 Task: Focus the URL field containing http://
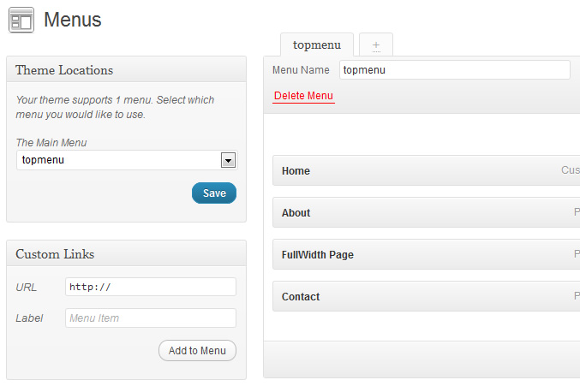(x=150, y=287)
